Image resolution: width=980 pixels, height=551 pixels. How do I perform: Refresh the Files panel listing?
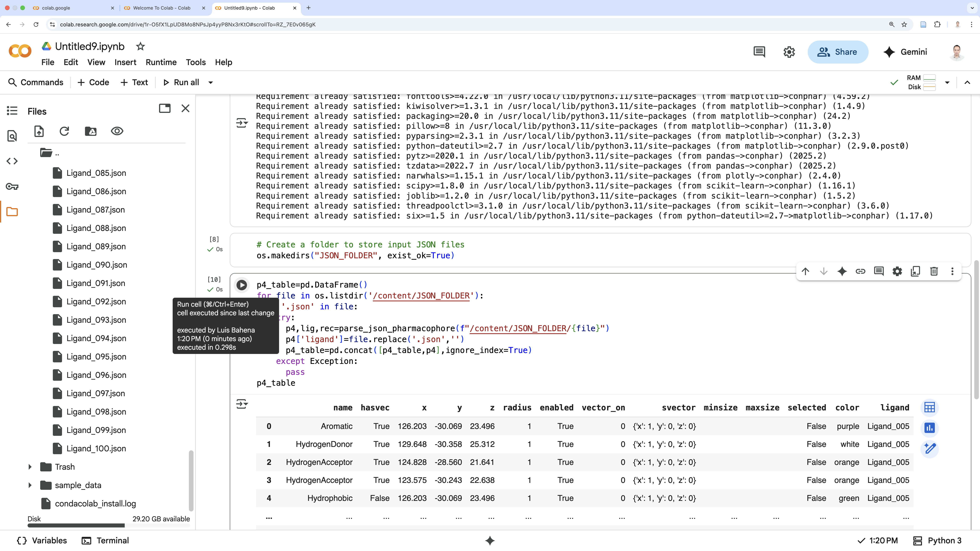tap(64, 131)
